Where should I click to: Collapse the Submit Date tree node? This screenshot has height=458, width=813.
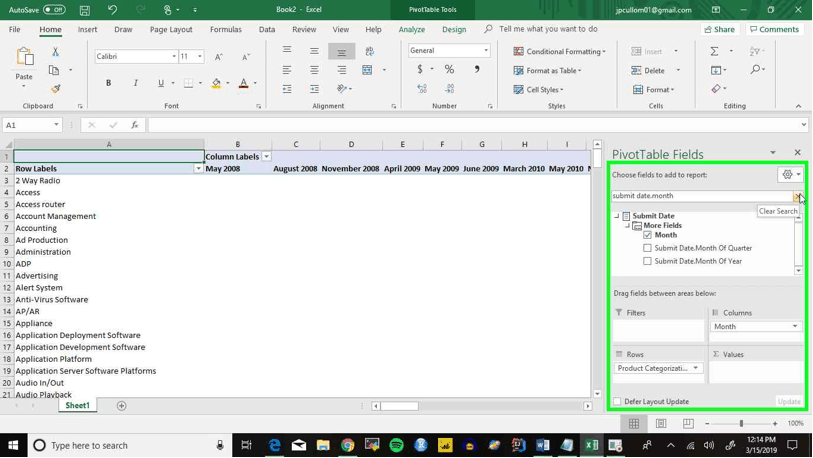tap(616, 216)
